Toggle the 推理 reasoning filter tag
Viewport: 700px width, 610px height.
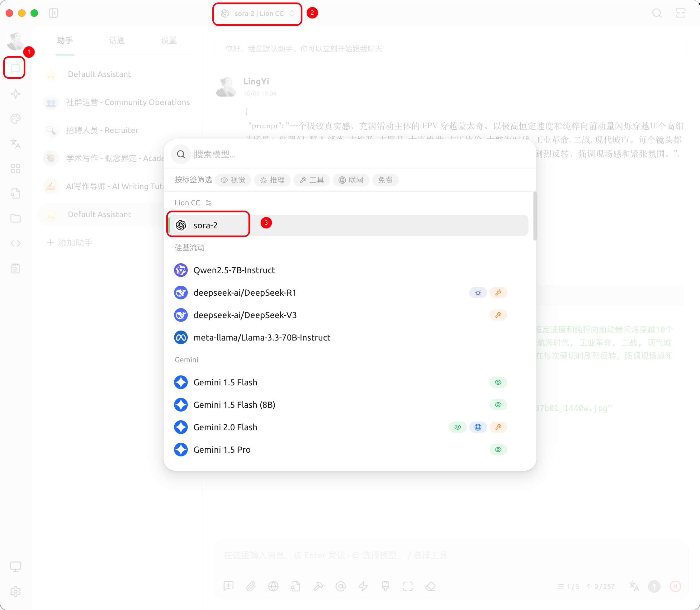pos(272,180)
